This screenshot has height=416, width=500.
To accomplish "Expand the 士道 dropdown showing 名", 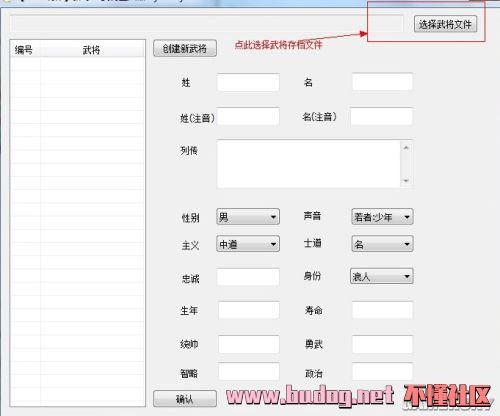I will pos(382,244).
